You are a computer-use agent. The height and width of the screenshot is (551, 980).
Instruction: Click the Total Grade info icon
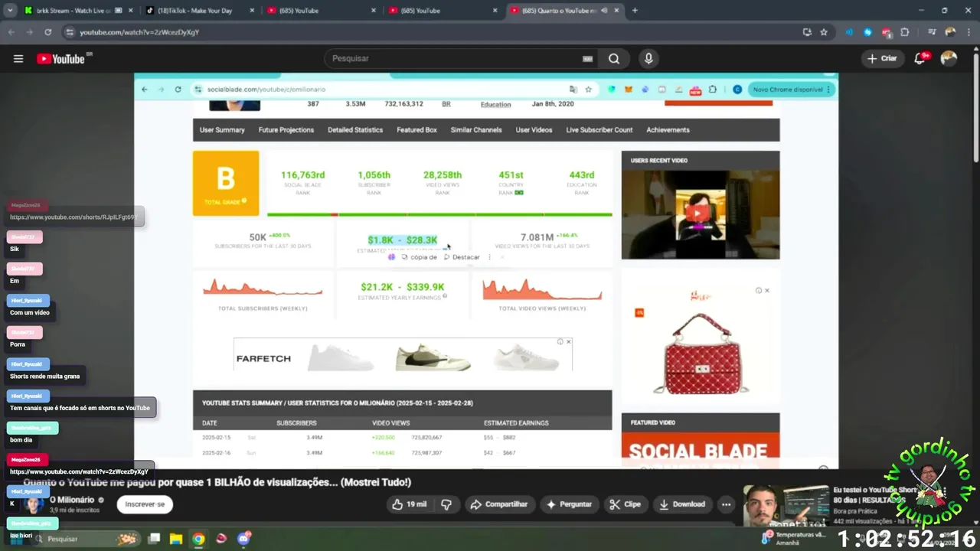(x=244, y=201)
